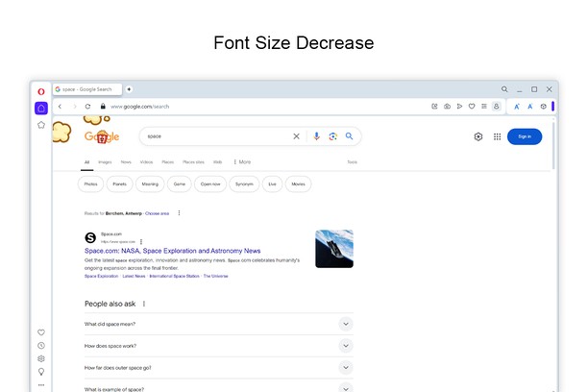The image size is (588, 392).
Task: Open the Google apps grid icon
Action: point(498,136)
